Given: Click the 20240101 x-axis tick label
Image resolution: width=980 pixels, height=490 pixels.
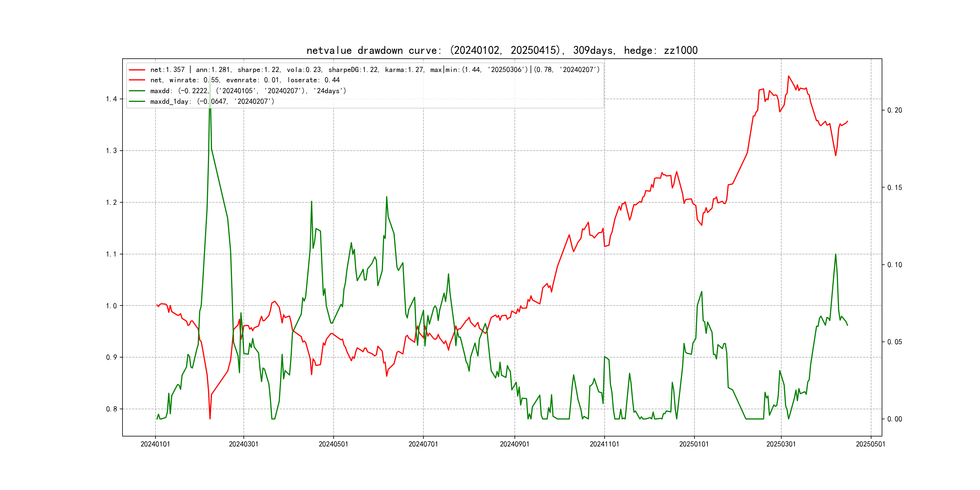Looking at the screenshot, I should click(x=155, y=444).
